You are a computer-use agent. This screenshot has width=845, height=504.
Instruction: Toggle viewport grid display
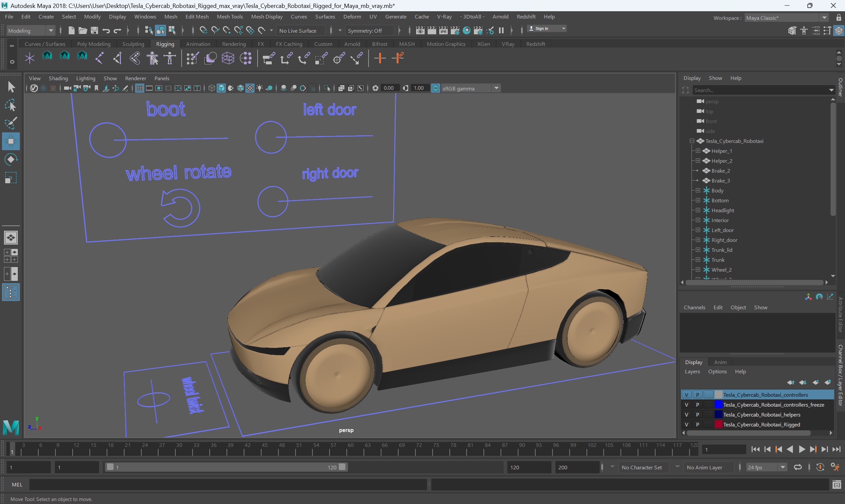[139, 88]
